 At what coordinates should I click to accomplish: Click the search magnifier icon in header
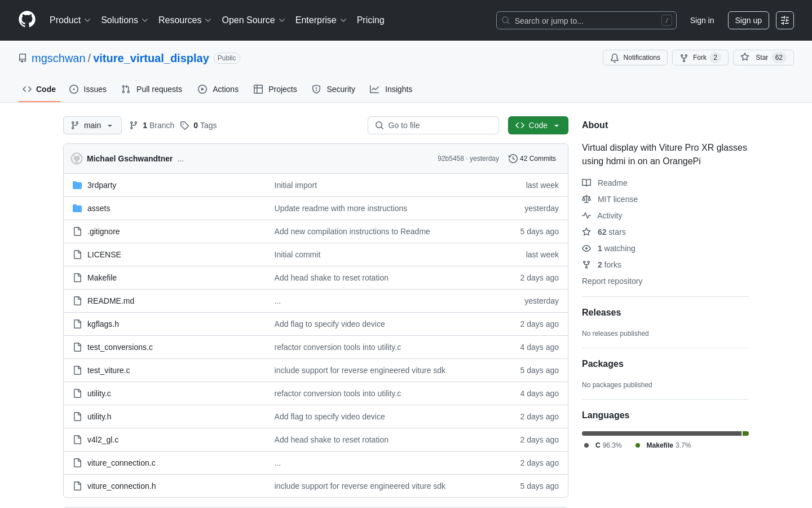[506, 20]
